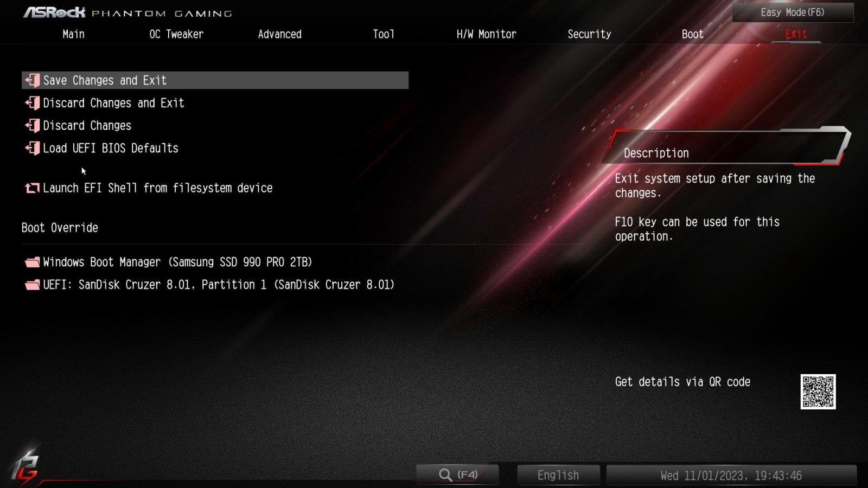Screen dimensions: 868x488
Task: Switch to the OC Tweaker tab
Action: pyautogui.click(x=176, y=34)
